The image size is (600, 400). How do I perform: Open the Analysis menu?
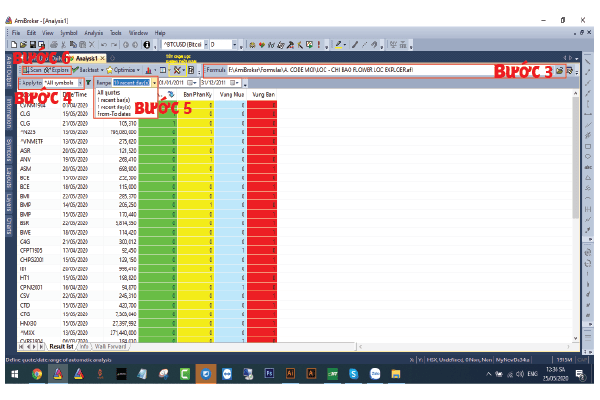94,33
